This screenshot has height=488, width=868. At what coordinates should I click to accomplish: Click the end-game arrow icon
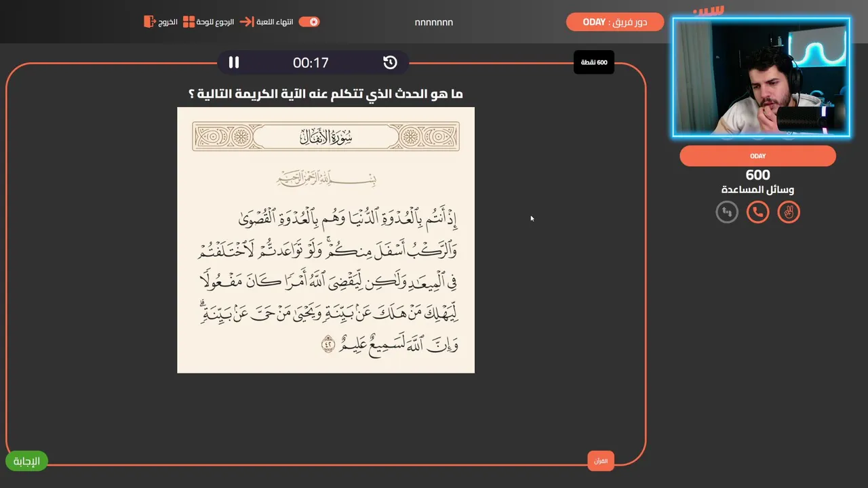pos(247,22)
